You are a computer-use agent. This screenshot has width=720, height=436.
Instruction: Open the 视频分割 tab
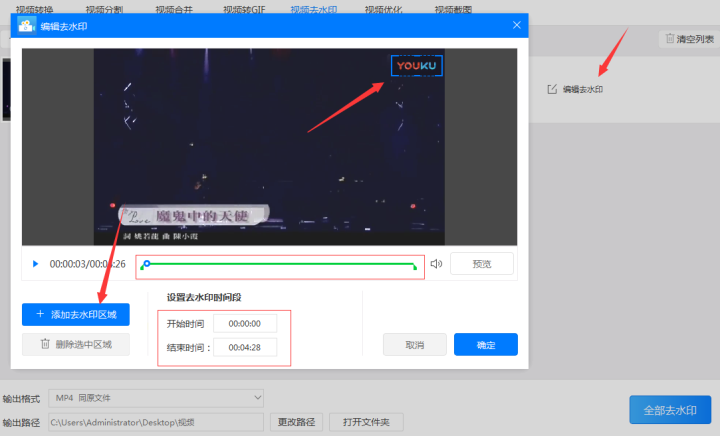pyautogui.click(x=104, y=9)
